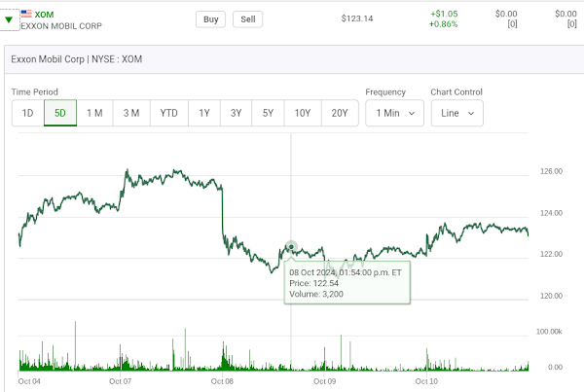Image resolution: width=584 pixels, height=392 pixels.
Task: Click the Exxon Mobil Corp | NYSE : XOM header
Action: pos(76,59)
